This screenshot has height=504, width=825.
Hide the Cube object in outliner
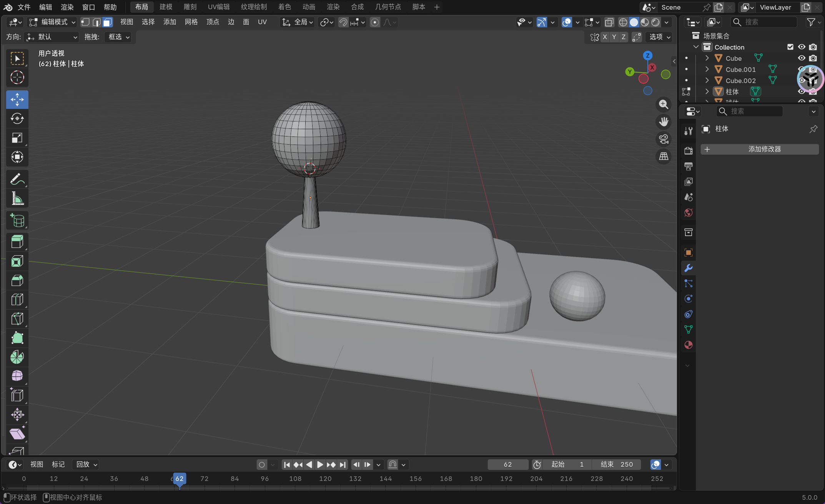click(x=802, y=58)
